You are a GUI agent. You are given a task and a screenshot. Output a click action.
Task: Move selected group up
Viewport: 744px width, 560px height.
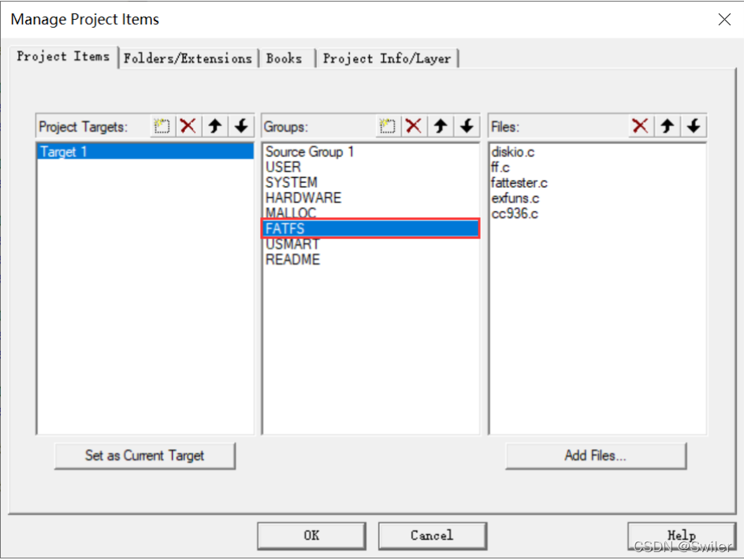tap(441, 126)
